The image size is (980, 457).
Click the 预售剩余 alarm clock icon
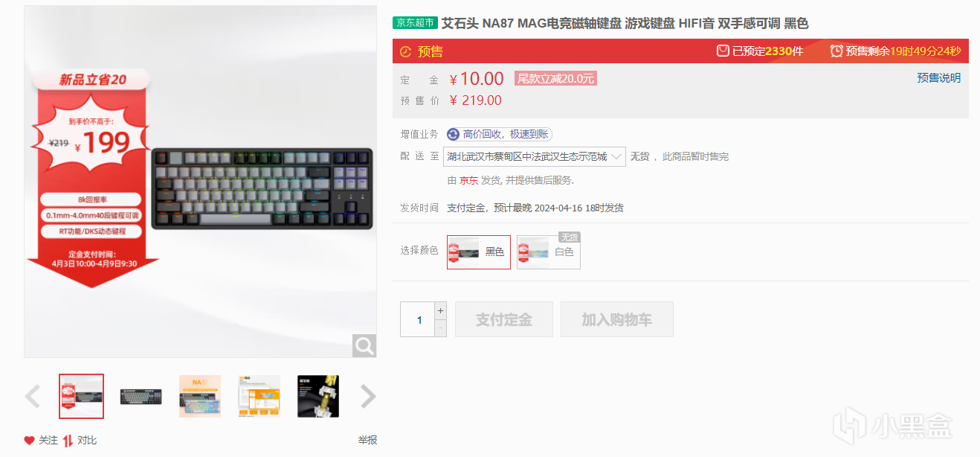point(836,51)
